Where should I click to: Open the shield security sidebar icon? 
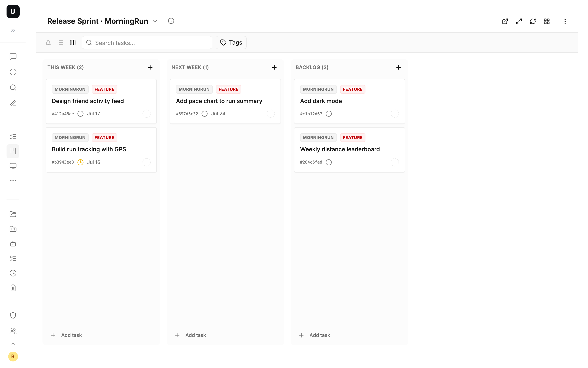(13, 315)
